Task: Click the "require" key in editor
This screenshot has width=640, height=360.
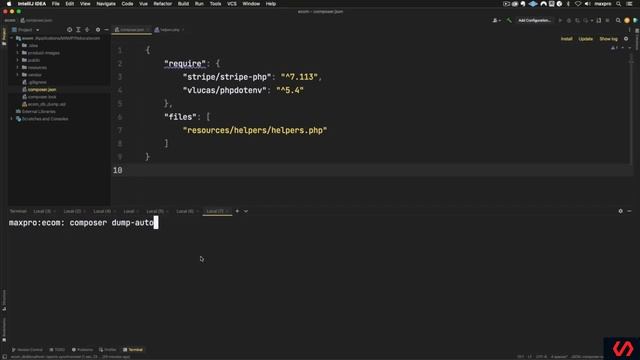Action: 185,64
